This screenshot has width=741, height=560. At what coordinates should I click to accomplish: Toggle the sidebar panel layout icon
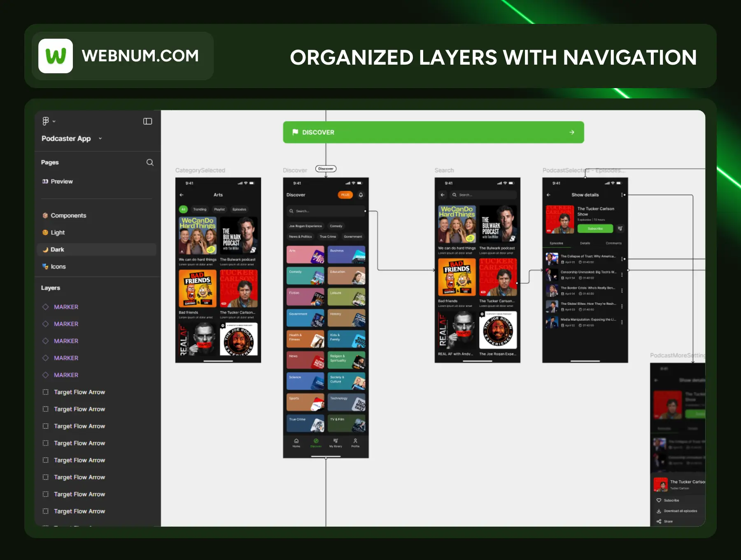click(147, 121)
